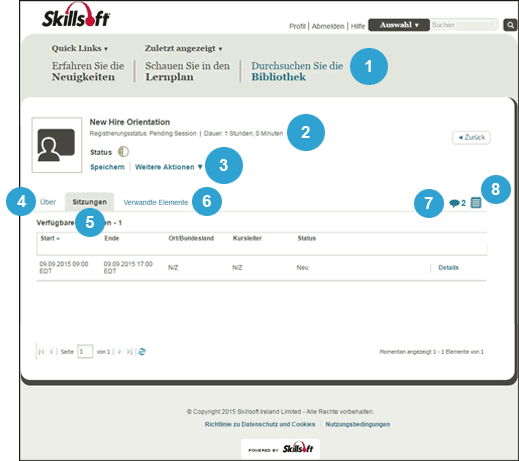This screenshot has height=461, width=519.
Task: Click the next page arrow icon
Action: tap(119, 352)
